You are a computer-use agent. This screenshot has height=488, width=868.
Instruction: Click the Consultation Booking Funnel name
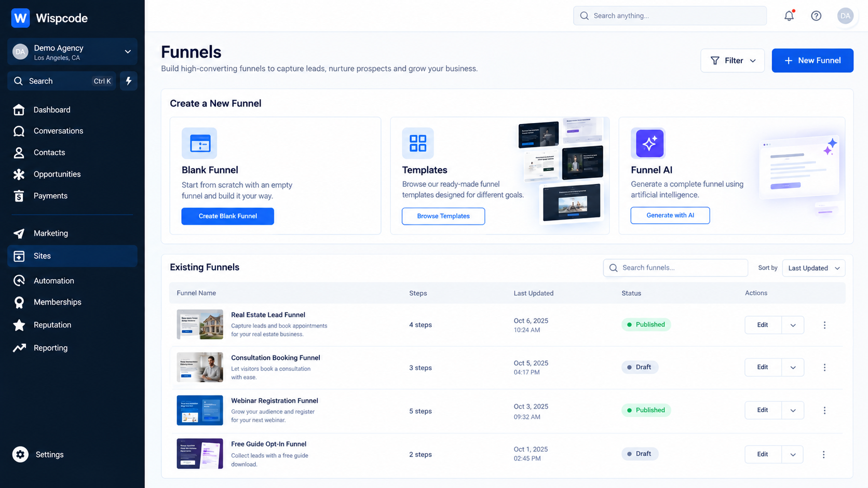tap(276, 358)
